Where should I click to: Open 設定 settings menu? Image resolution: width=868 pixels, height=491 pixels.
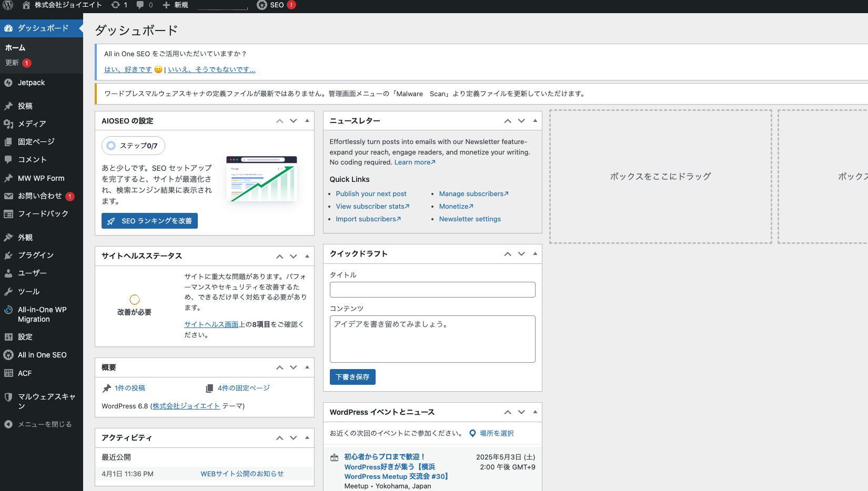pyautogui.click(x=42, y=337)
